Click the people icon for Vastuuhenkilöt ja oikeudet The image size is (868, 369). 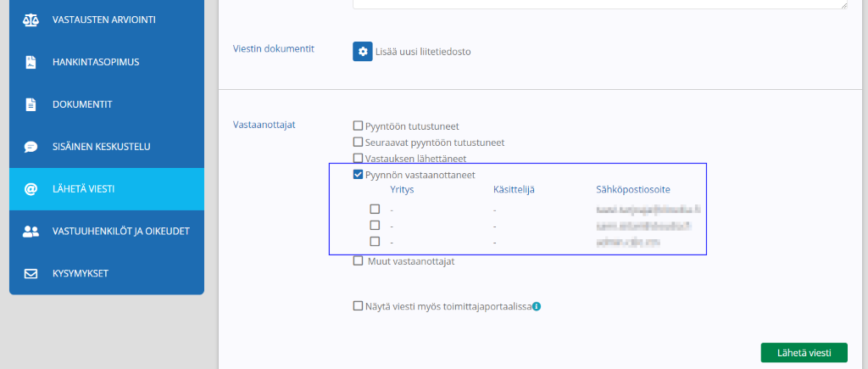31,231
